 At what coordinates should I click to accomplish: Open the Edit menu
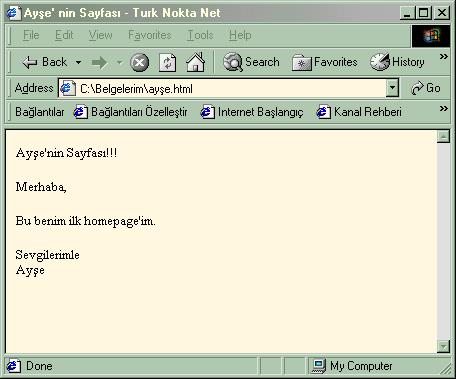click(x=64, y=35)
